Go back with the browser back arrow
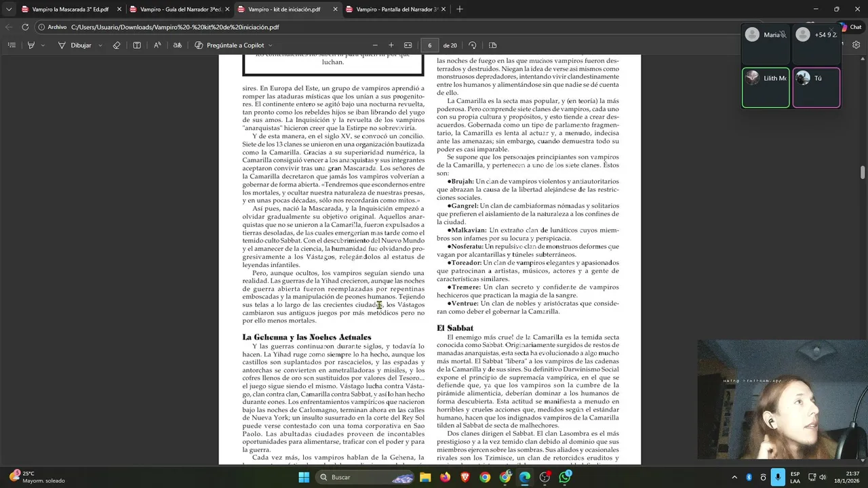This screenshot has height=488, width=868. pyautogui.click(x=9, y=27)
